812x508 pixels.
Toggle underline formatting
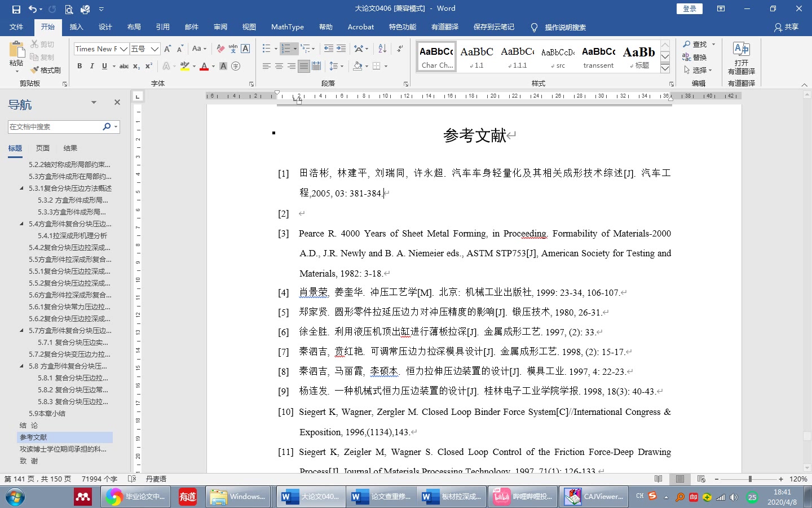[104, 66]
